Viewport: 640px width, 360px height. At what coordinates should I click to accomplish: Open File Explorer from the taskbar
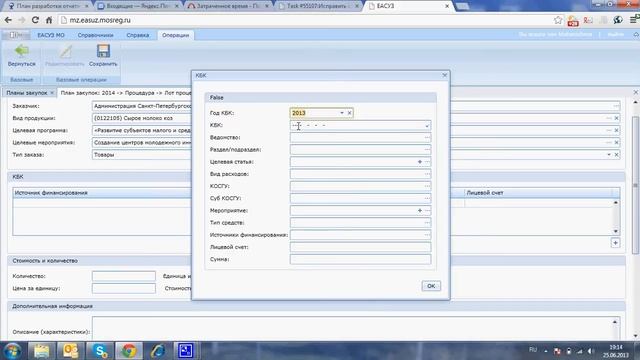click(x=41, y=351)
